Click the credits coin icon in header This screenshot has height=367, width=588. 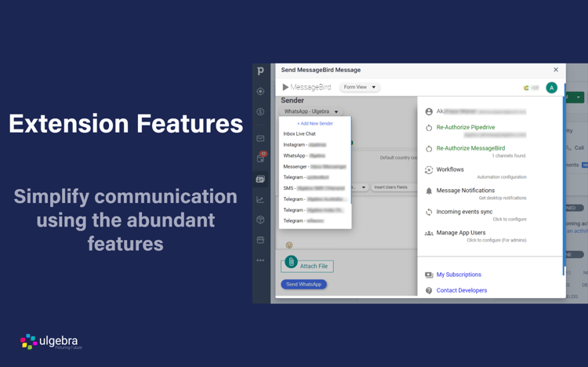526,88
